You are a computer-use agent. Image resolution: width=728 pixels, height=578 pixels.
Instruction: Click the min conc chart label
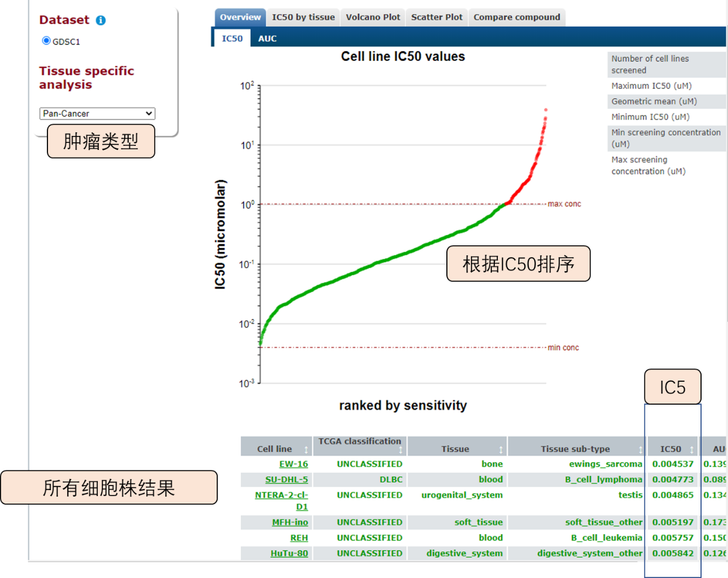[563, 347]
